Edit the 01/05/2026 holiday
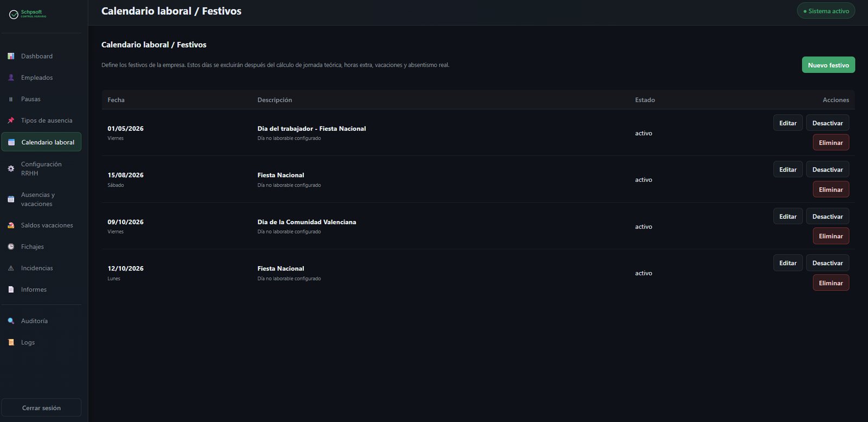The image size is (868, 422). (788, 123)
